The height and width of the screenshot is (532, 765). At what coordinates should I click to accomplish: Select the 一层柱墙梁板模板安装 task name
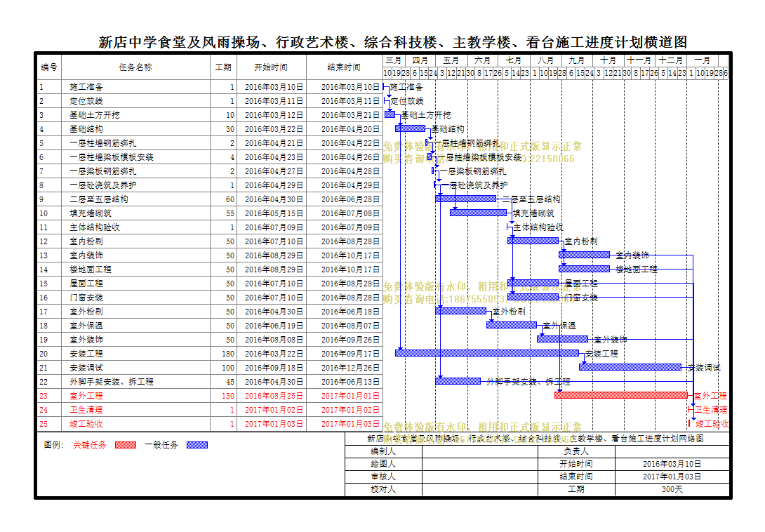(112, 157)
